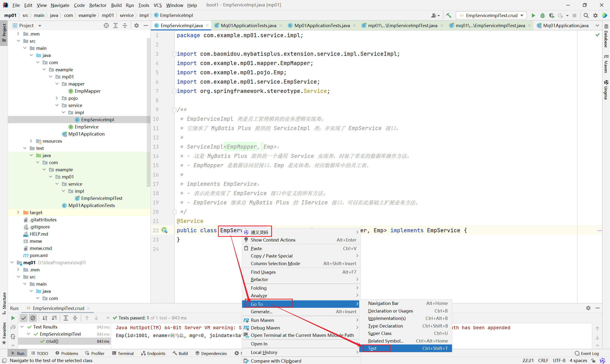Click the Debug bug icon in toolbar
This screenshot has height=364, width=610.
[542, 15]
